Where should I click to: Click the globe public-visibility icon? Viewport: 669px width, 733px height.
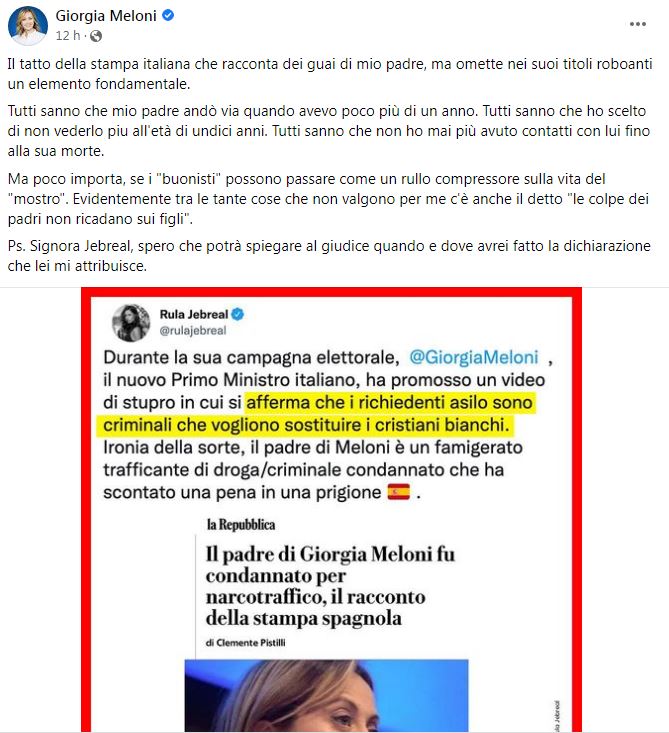(x=96, y=36)
